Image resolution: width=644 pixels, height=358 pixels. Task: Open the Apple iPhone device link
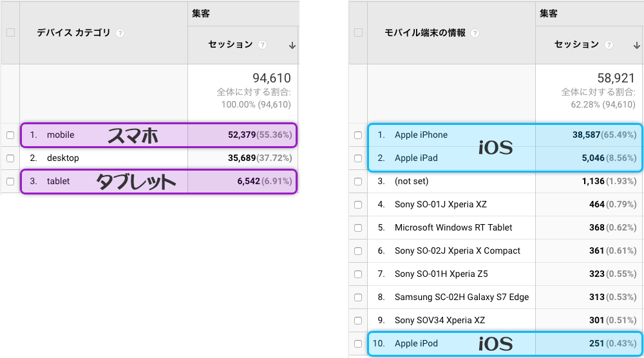tap(421, 135)
